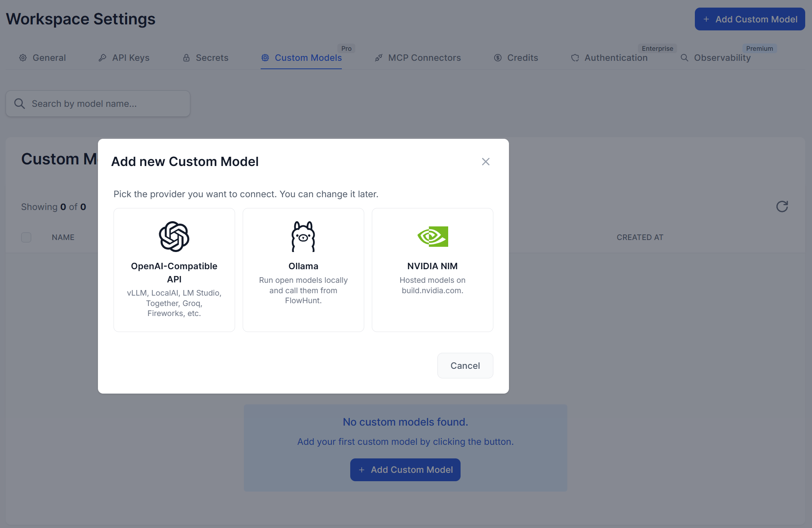Viewport: 812px width, 528px height.
Task: Click the 'No custom models found.' message
Action: point(405,422)
